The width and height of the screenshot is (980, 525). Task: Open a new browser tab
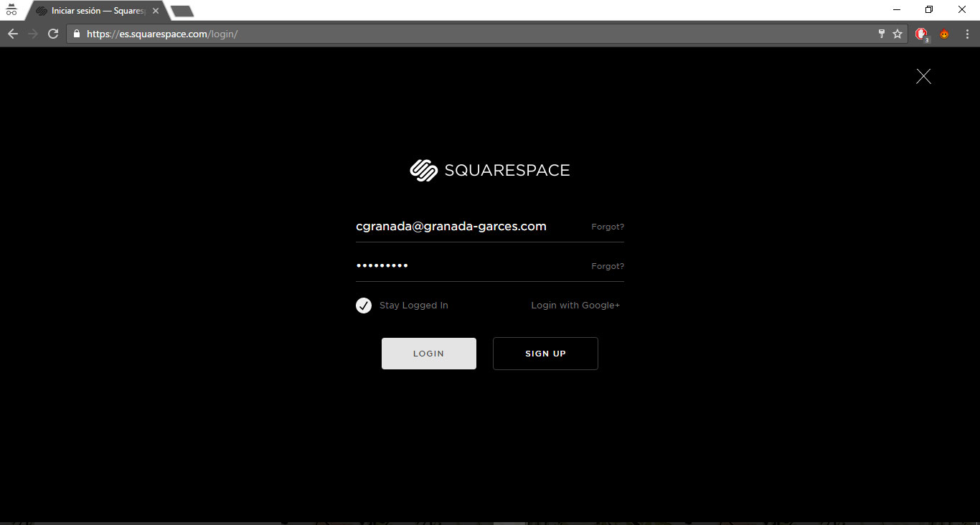point(182,11)
